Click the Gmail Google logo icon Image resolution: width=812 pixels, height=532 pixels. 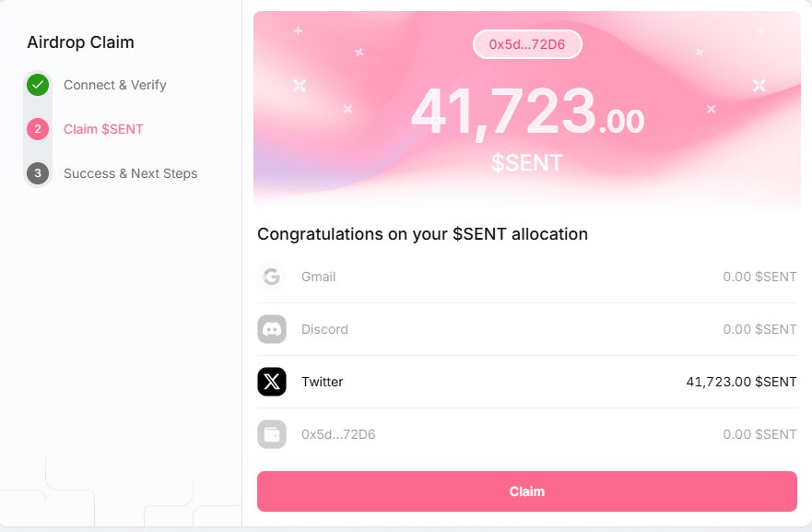[271, 277]
